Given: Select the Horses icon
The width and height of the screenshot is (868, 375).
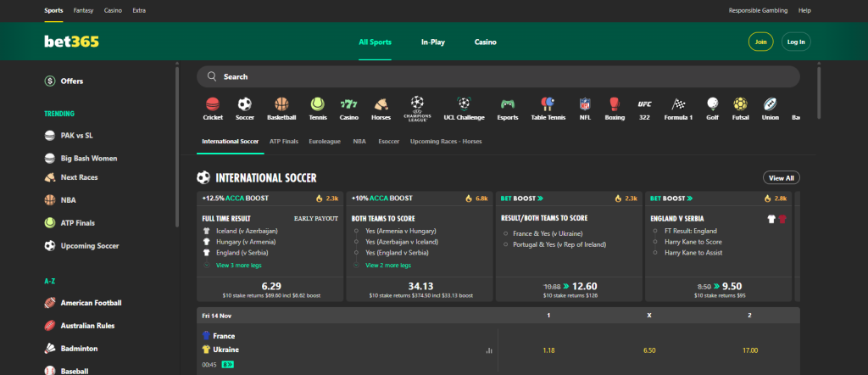Looking at the screenshot, I should point(381,104).
